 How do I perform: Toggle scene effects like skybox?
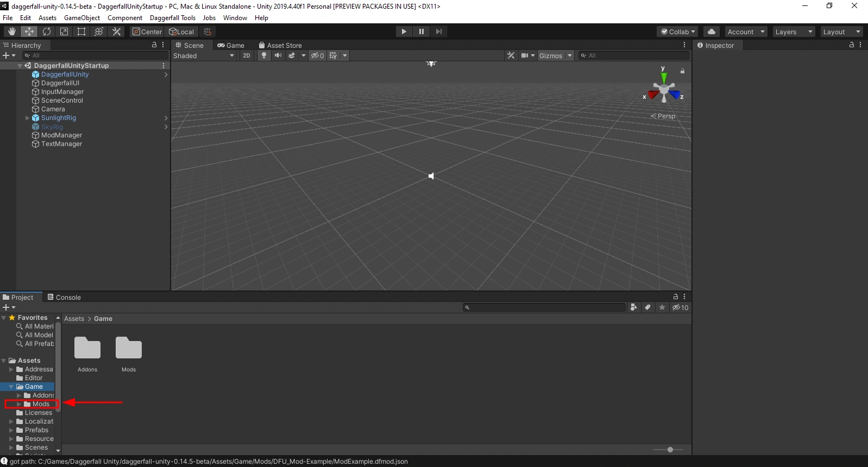pyautogui.click(x=292, y=55)
